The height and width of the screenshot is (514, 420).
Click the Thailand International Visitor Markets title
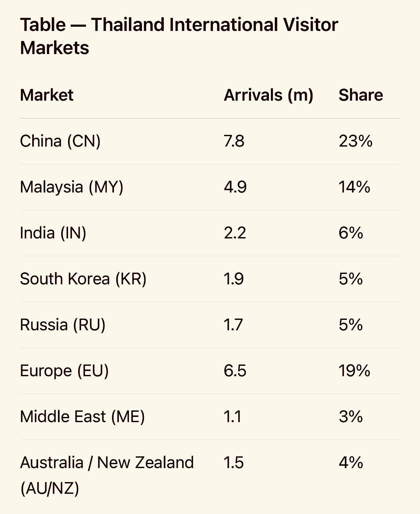tap(179, 36)
